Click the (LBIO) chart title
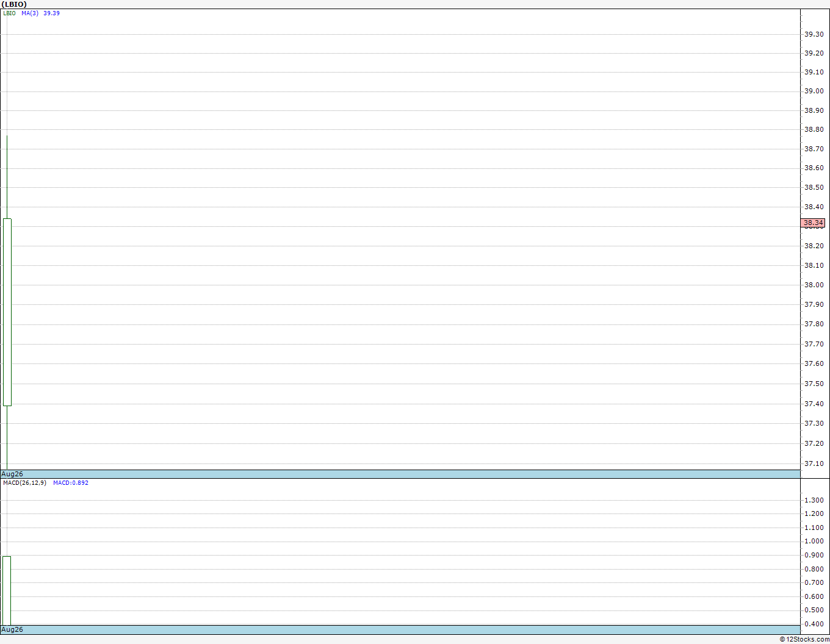 click(x=14, y=4)
